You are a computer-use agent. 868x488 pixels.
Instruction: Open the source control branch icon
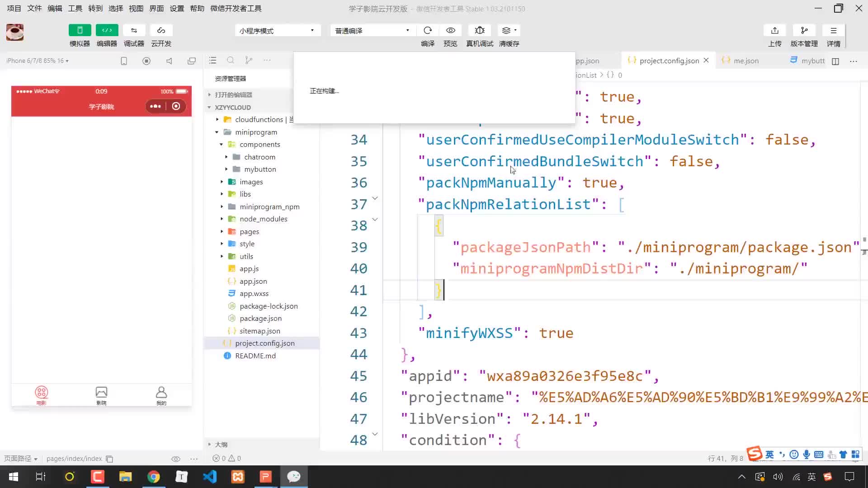[249, 60]
